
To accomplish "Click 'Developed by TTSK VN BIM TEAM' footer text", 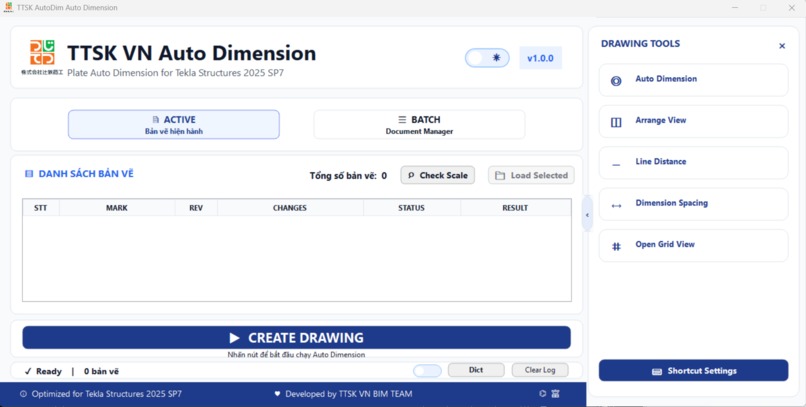I will 349,394.
